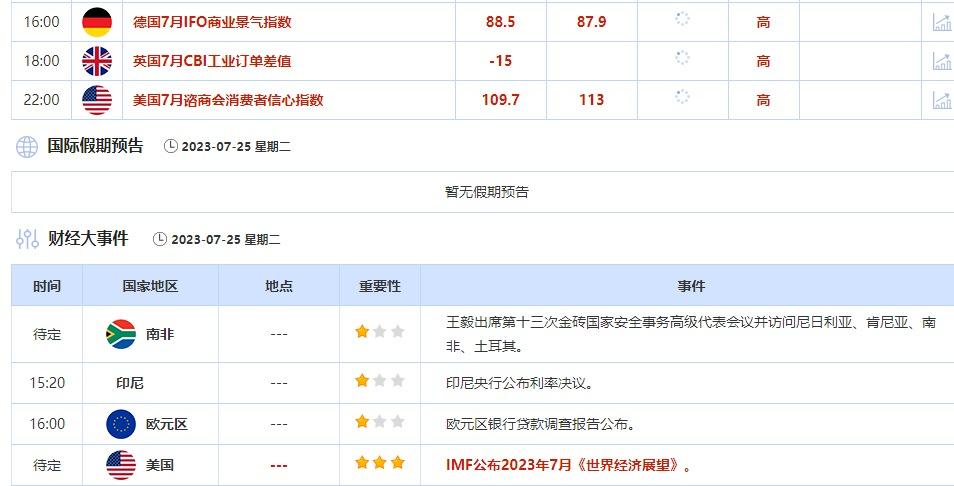Click the 欧元区 country label
Image resolution: width=954 pixels, height=486 pixels.
pos(167,425)
